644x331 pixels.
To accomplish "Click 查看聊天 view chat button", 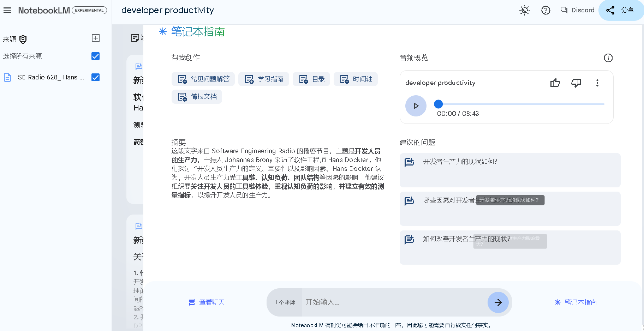I will click(207, 302).
